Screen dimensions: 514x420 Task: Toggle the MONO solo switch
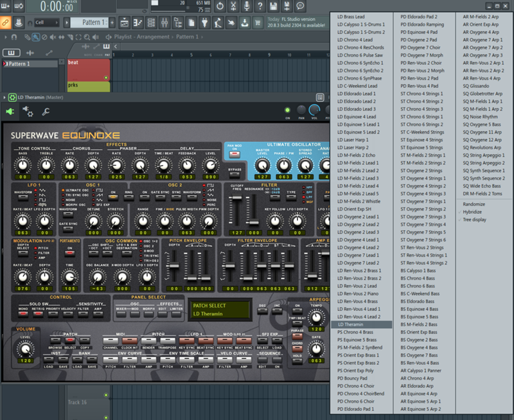click(23, 314)
